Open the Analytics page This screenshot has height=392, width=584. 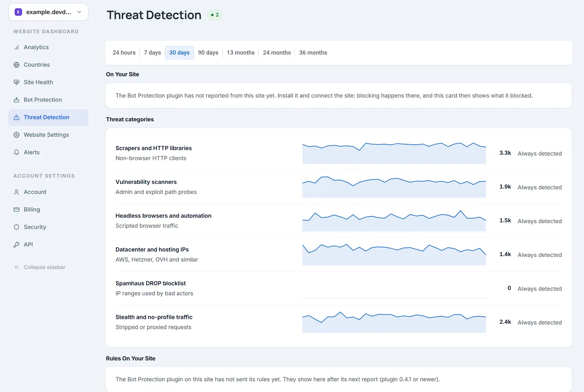click(x=48, y=47)
